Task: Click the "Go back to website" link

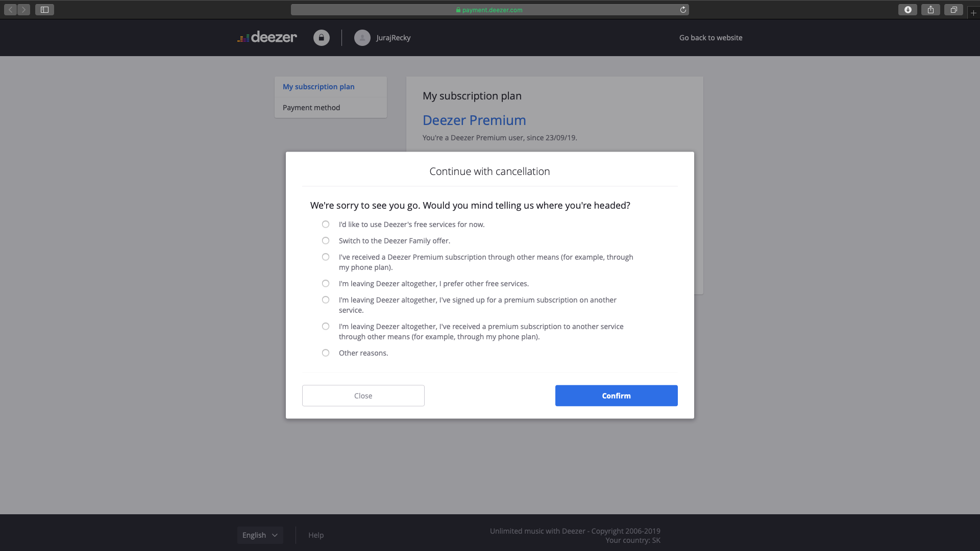Action: tap(710, 38)
